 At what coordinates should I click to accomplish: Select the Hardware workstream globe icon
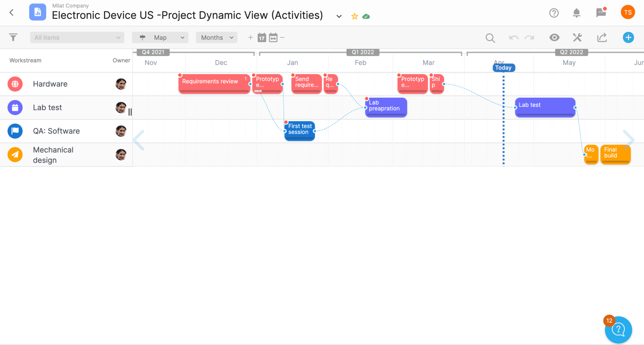point(15,84)
